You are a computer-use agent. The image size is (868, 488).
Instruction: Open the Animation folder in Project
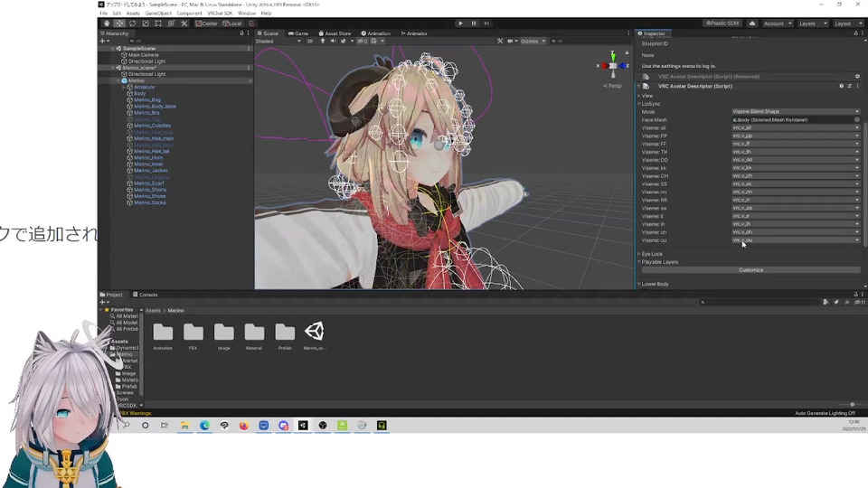pyautogui.click(x=163, y=336)
